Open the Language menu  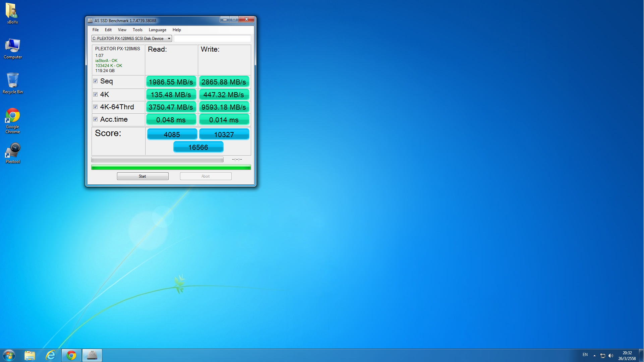(157, 30)
